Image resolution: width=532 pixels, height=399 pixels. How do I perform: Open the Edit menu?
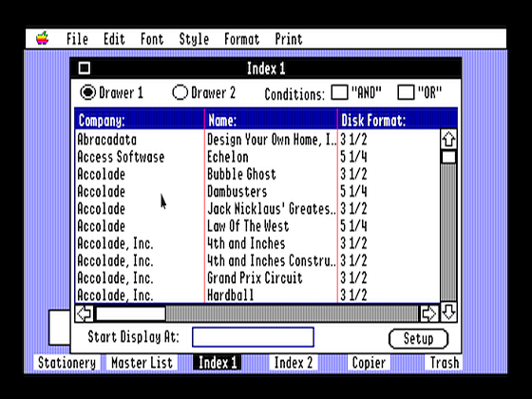pyautogui.click(x=114, y=39)
